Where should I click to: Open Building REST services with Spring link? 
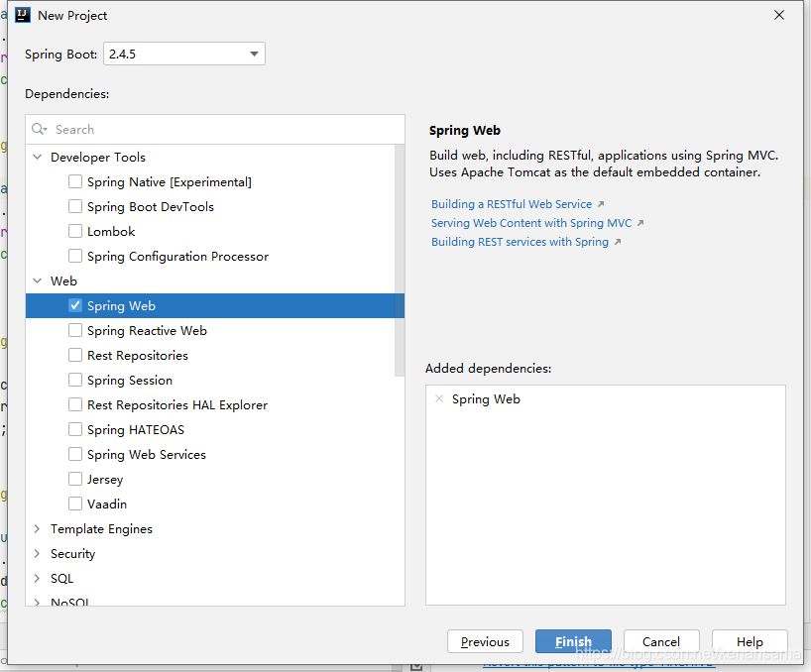[x=520, y=242]
